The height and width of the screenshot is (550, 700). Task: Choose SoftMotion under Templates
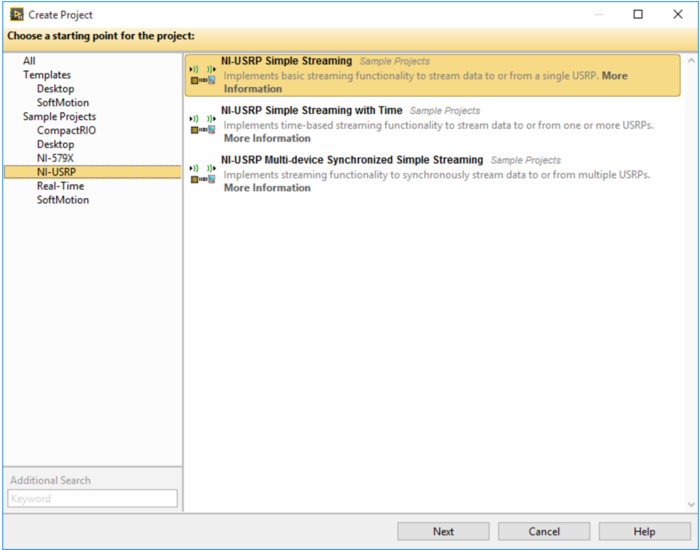tap(63, 103)
